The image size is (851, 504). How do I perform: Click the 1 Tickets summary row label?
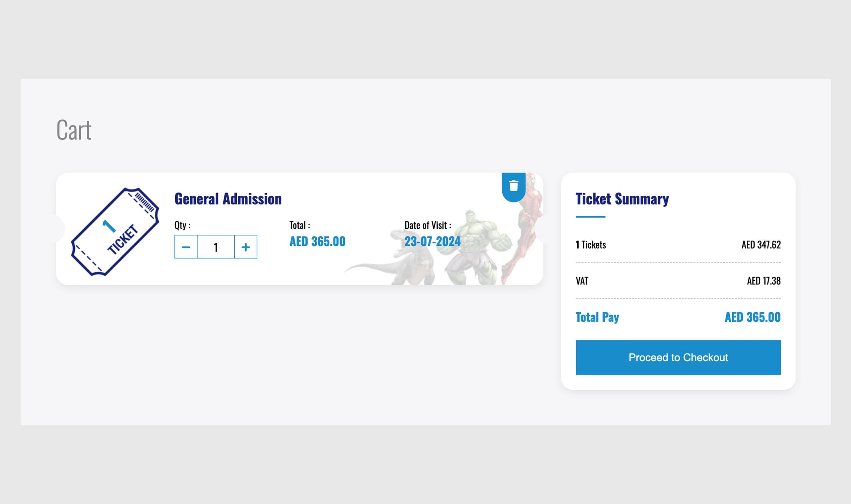pyautogui.click(x=590, y=245)
